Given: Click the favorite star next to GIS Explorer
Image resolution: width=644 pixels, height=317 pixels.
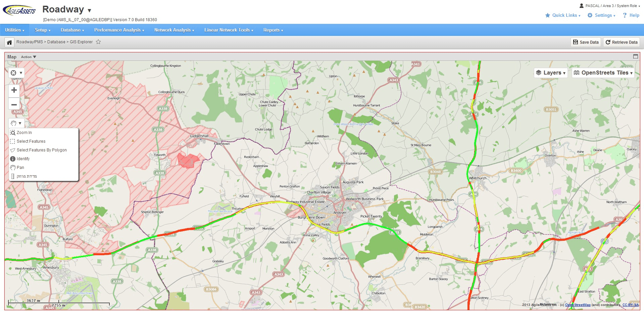Looking at the screenshot, I should tap(98, 42).
